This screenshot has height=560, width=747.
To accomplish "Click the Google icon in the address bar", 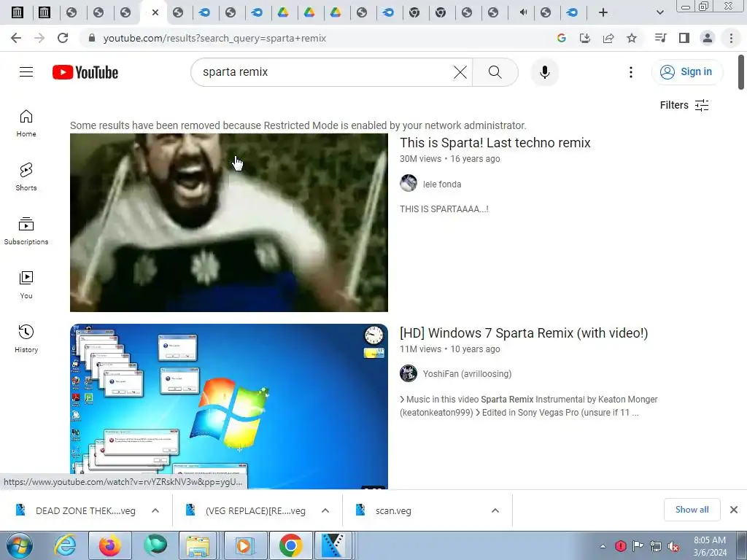I will (561, 38).
